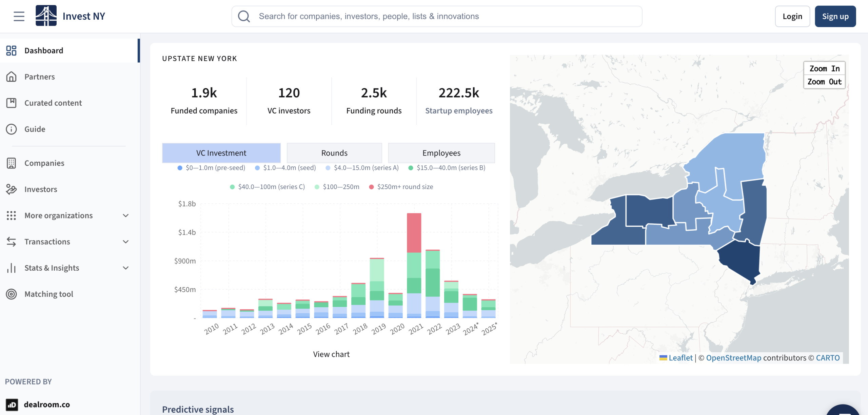Toggle the series C legend entry
The width and height of the screenshot is (868, 415).
tap(268, 187)
